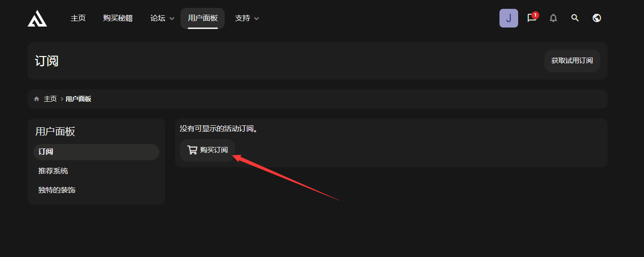Click the site logo icon
The image size is (644, 257).
coord(37,18)
